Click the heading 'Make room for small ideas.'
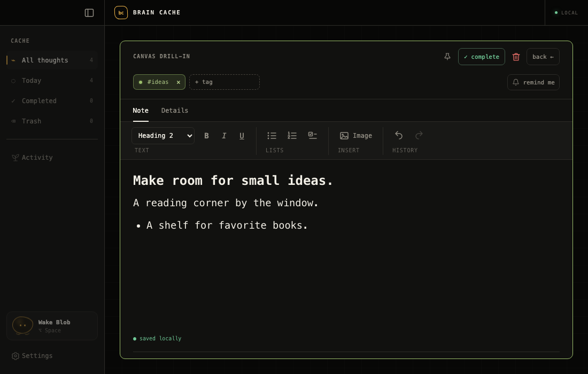588x374 pixels. pos(233,181)
